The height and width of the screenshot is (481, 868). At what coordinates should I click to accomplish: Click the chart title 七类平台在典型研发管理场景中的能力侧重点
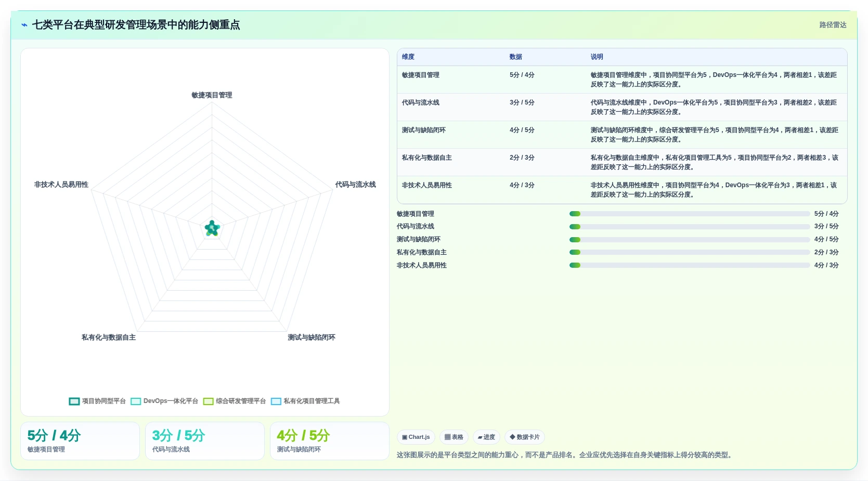tap(136, 25)
